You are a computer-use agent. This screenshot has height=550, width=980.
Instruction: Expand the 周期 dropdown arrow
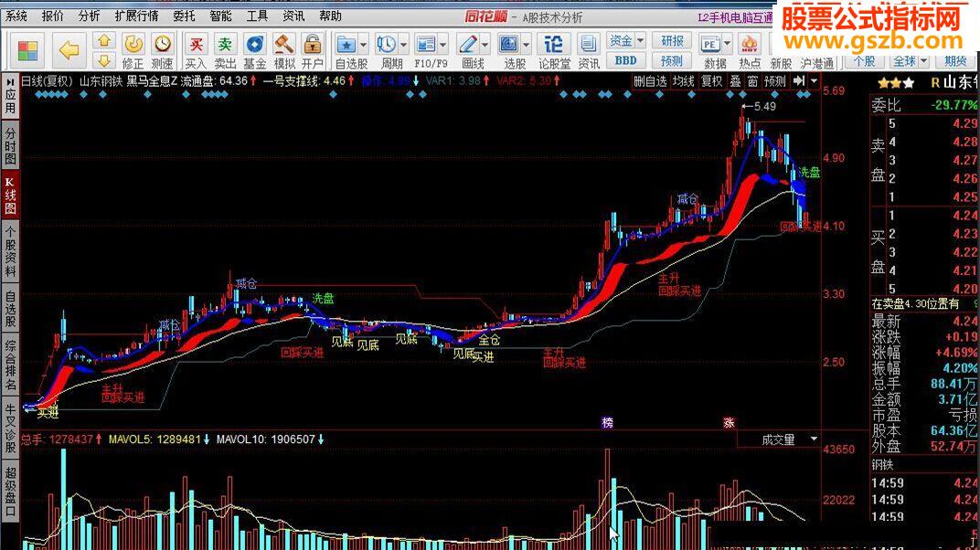(403, 45)
